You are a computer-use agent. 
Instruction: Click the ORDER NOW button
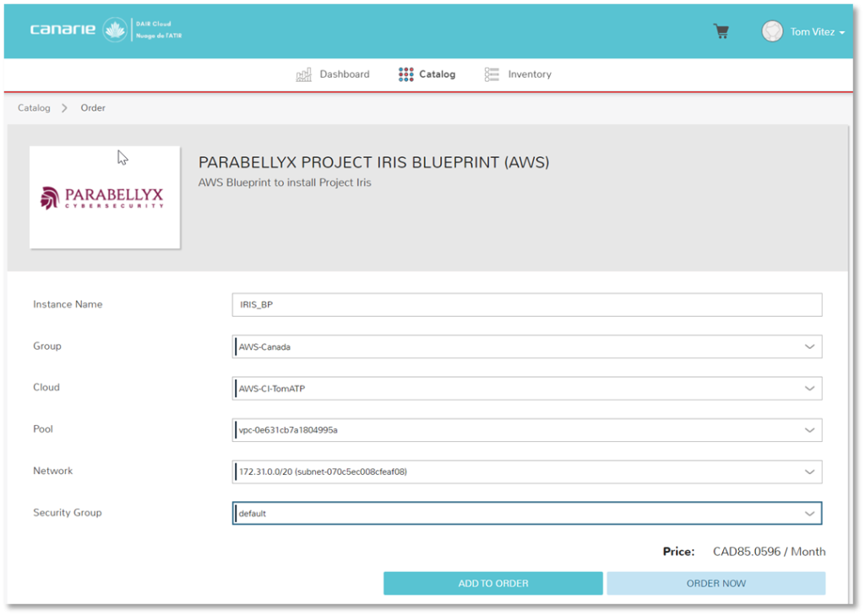[715, 583]
